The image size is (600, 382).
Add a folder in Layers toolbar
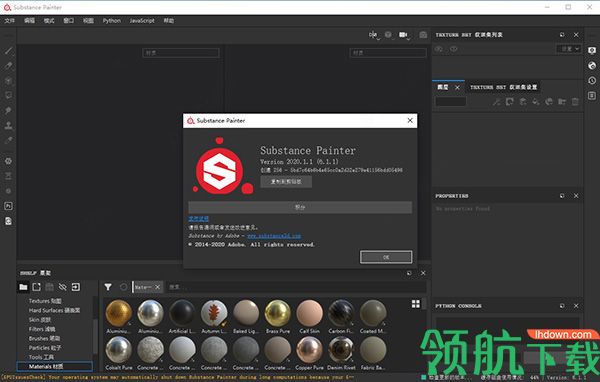point(562,101)
